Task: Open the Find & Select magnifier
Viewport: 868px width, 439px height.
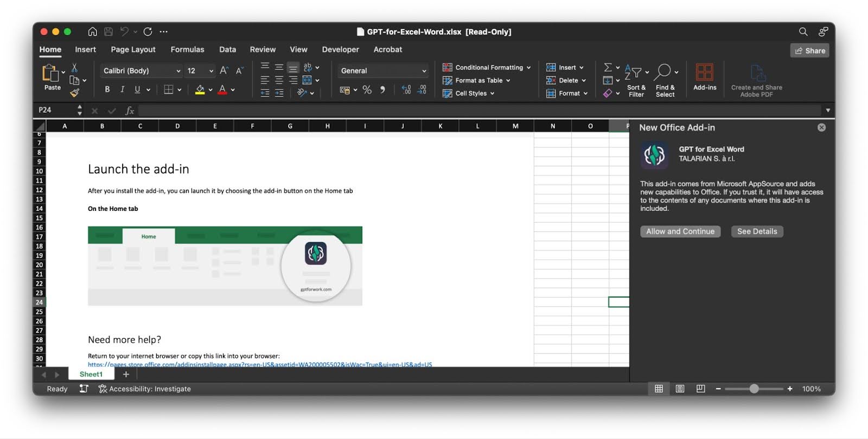Action: tap(663, 73)
